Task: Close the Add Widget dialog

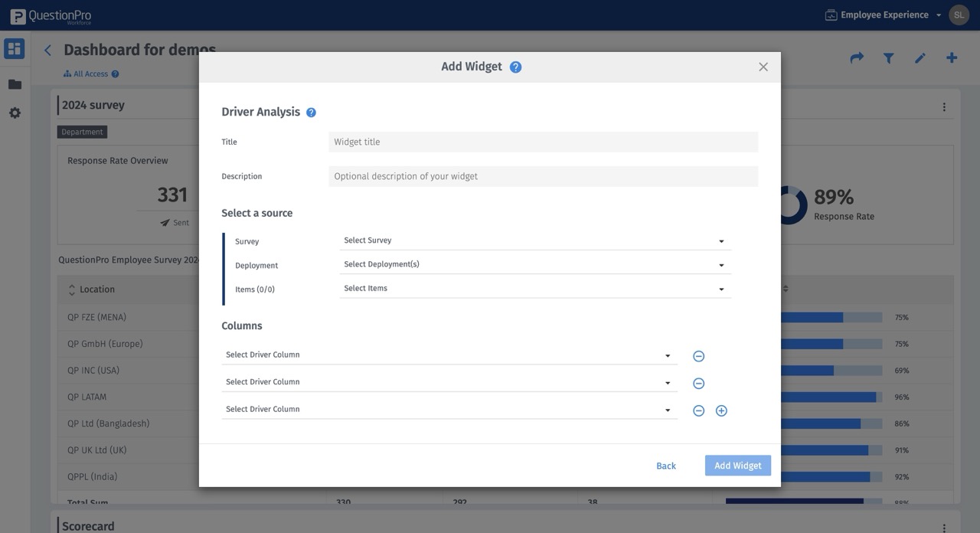Action: [x=763, y=67]
